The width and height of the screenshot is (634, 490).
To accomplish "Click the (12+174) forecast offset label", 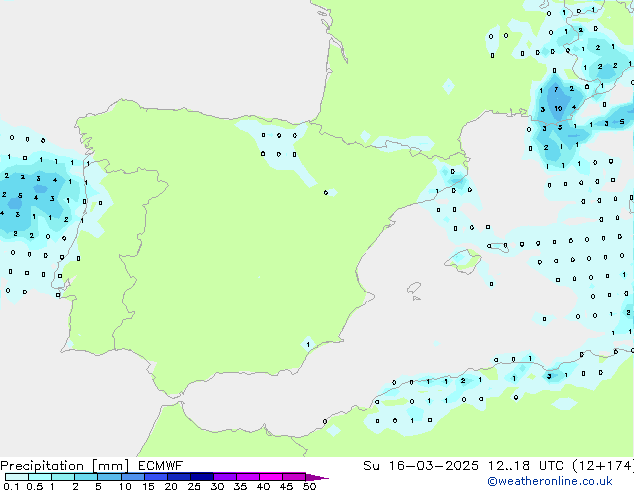I will (601, 465).
